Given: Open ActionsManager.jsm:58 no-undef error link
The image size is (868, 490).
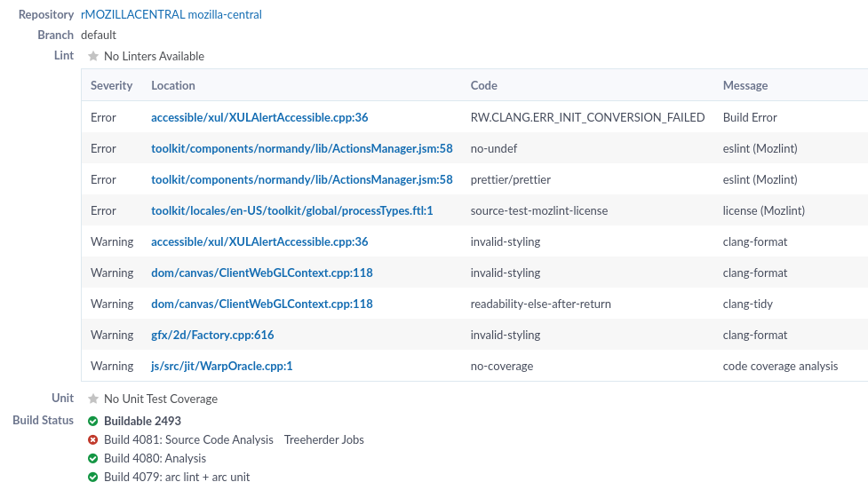Looking at the screenshot, I should click(x=301, y=148).
